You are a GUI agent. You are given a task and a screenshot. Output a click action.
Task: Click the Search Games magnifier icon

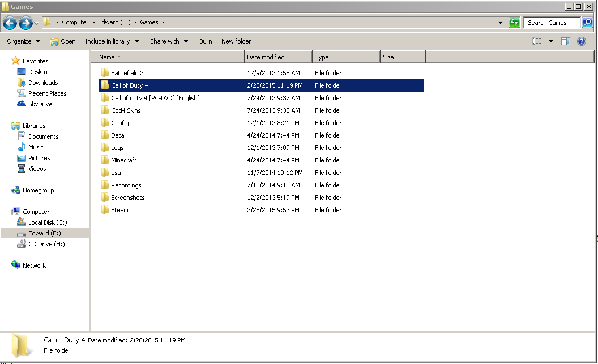tap(587, 23)
